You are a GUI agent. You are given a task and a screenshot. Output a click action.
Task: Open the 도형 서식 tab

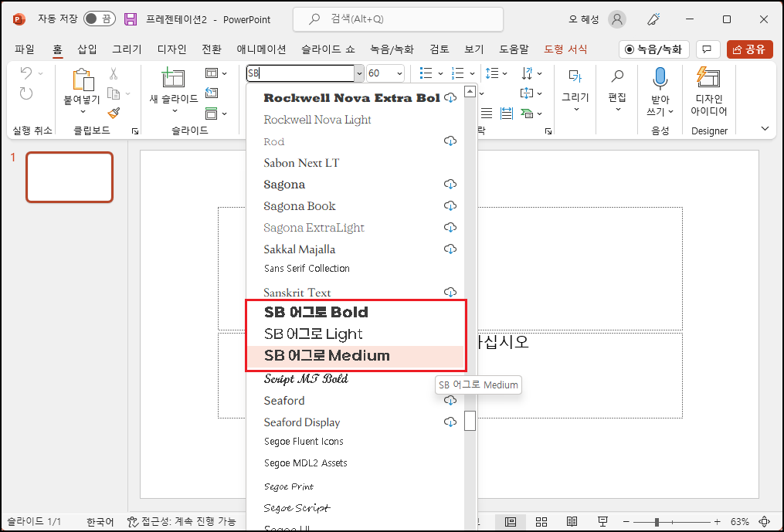(565, 49)
